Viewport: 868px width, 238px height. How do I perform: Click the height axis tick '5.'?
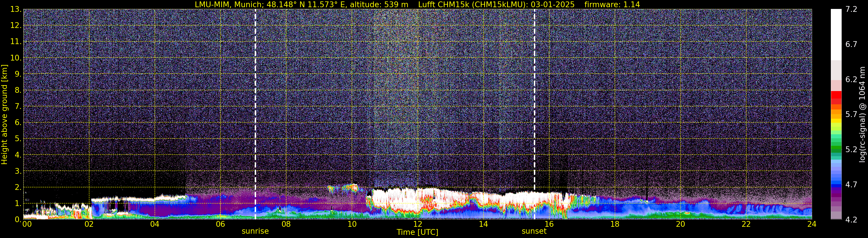pos(18,139)
